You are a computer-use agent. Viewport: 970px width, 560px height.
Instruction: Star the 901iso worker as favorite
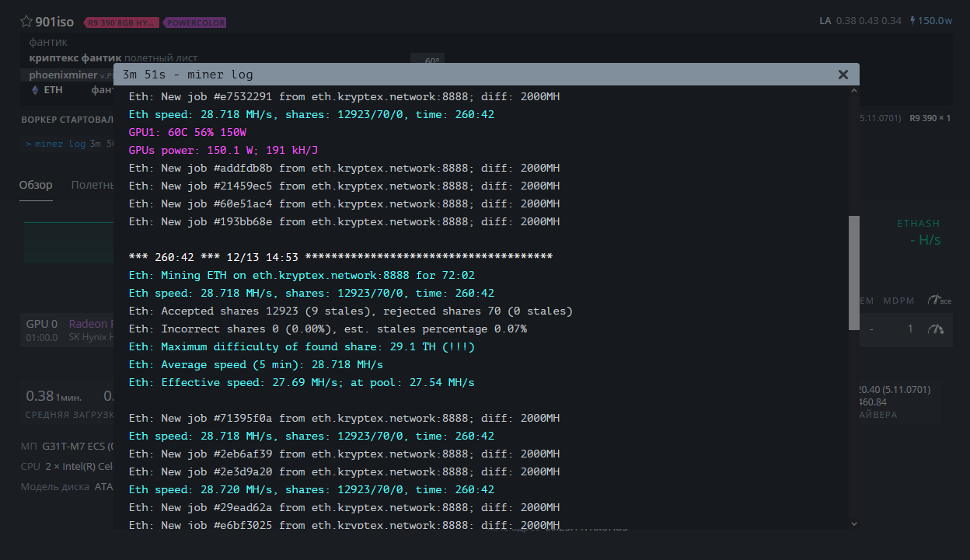(26, 22)
